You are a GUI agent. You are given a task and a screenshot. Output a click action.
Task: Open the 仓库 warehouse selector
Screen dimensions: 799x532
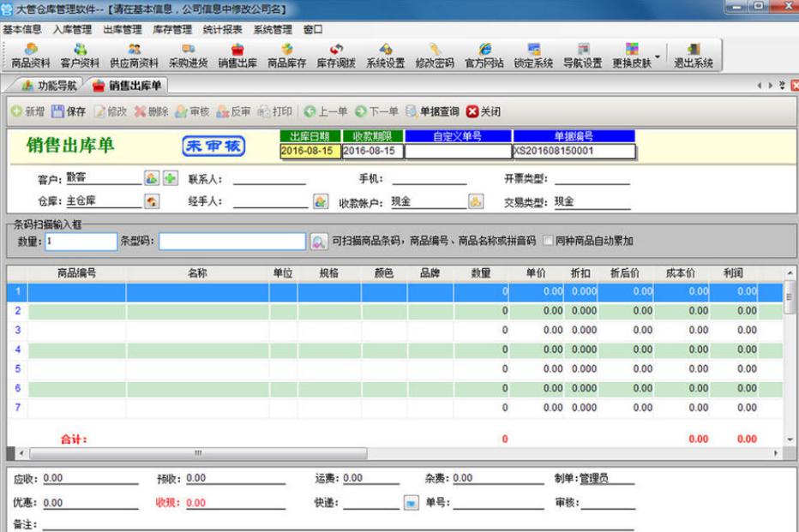pyautogui.click(x=152, y=202)
